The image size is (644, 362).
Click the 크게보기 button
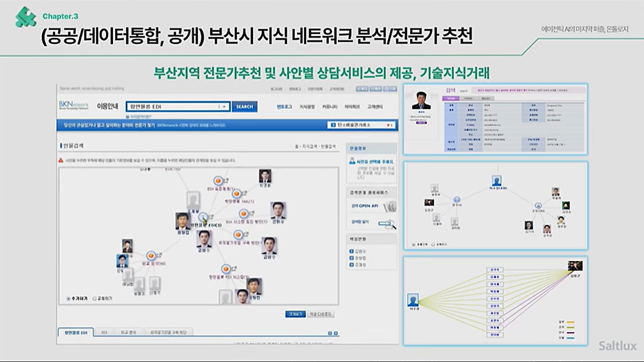pyautogui.click(x=295, y=314)
